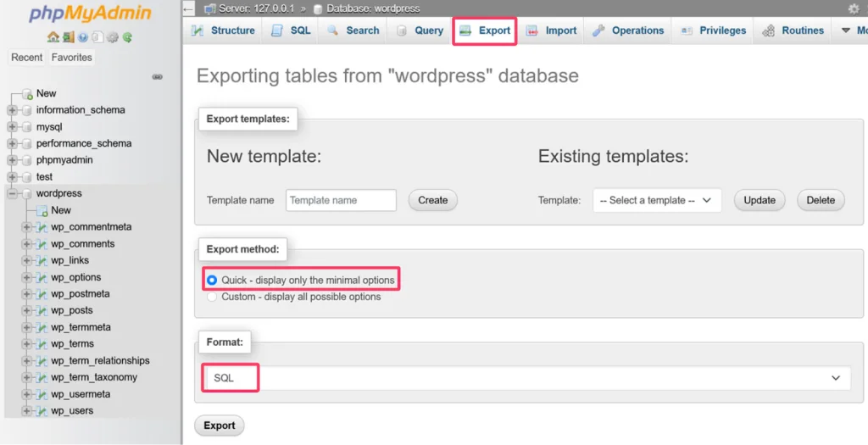
Task: Expand the wp_users table node
Action: click(26, 411)
